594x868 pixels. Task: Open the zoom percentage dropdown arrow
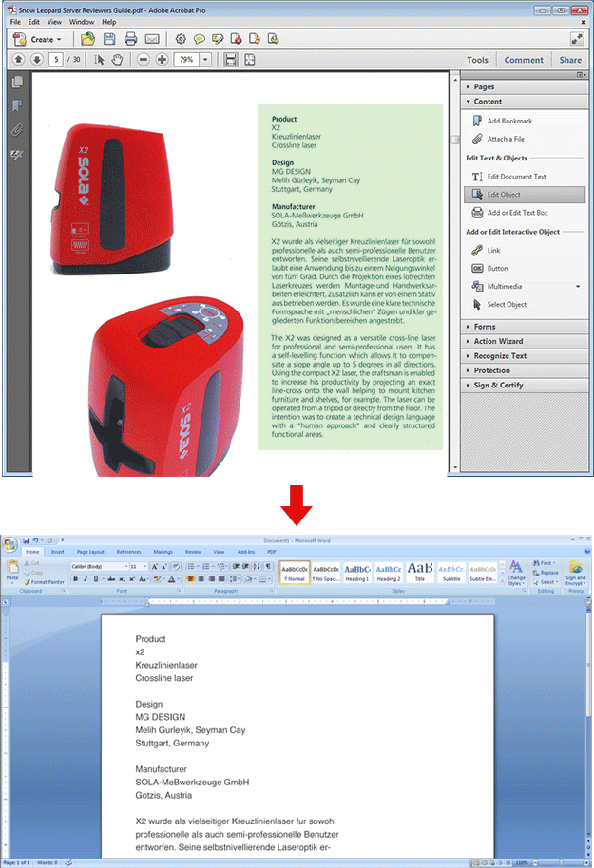pos(205,59)
